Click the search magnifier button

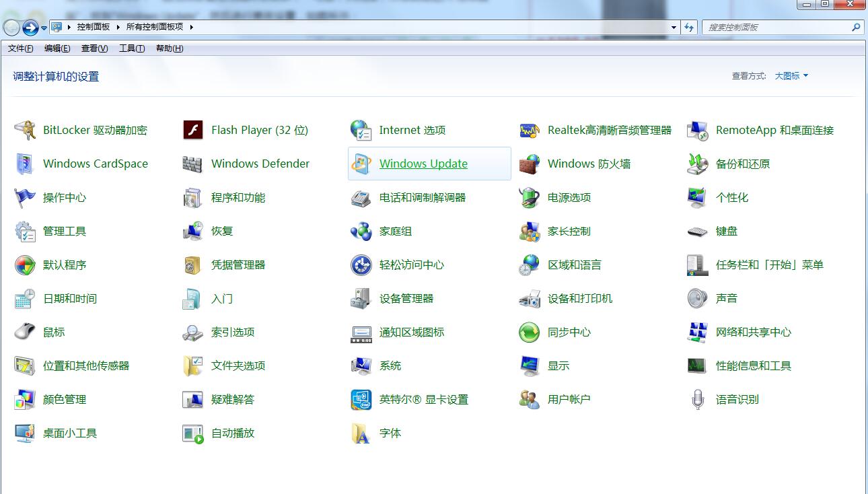pos(856,27)
